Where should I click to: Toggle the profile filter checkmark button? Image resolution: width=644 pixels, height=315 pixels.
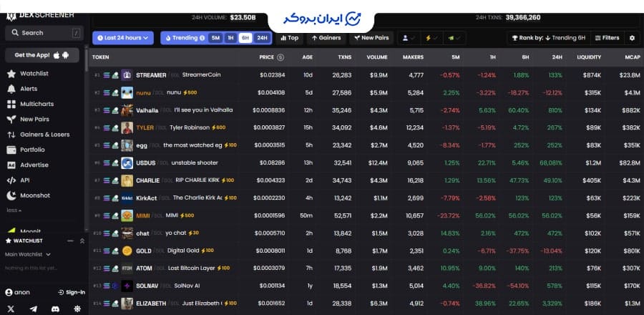(x=409, y=38)
